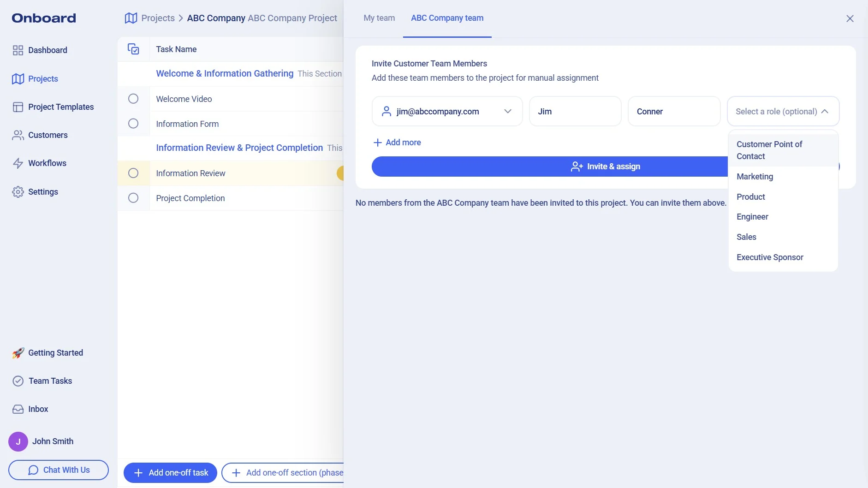Collapse the Select a role dropdown
The width and height of the screenshot is (868, 488).
click(825, 111)
